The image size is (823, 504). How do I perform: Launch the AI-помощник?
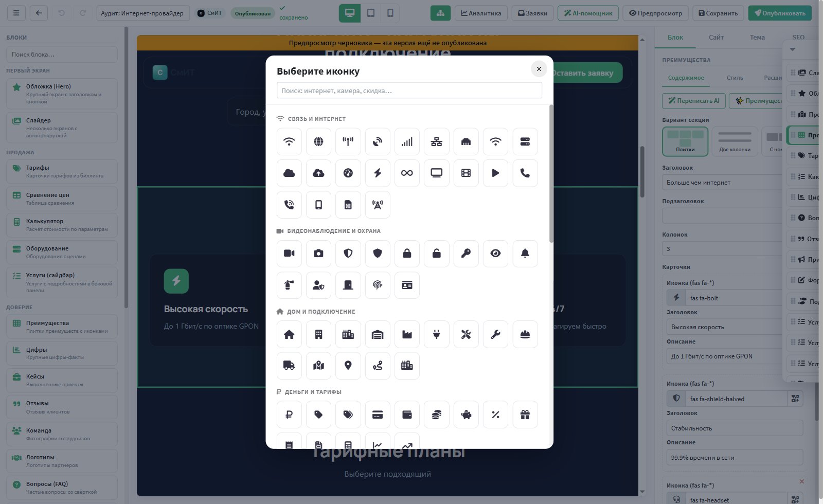point(588,13)
